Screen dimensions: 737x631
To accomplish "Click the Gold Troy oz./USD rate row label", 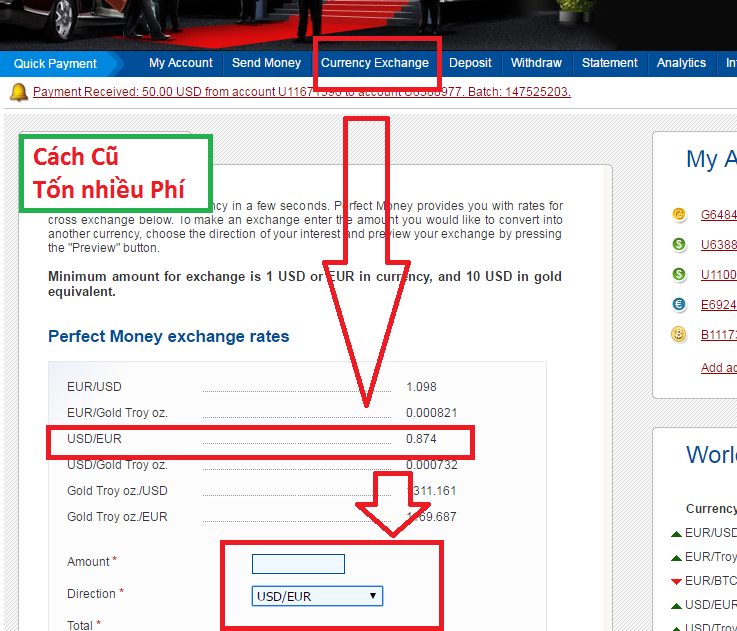I will pyautogui.click(x=117, y=491).
